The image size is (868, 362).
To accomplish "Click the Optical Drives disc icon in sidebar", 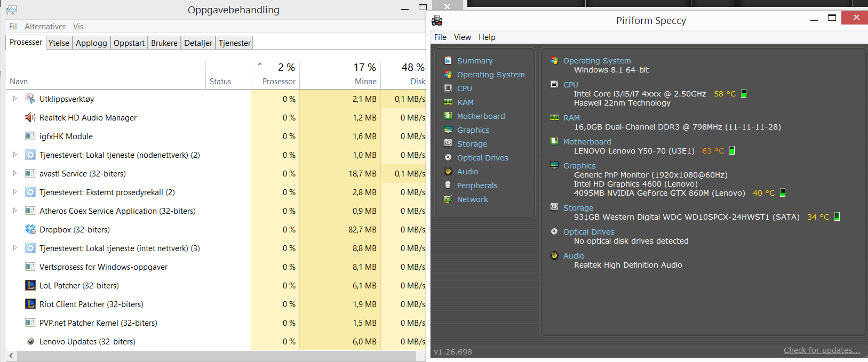I will coord(448,157).
